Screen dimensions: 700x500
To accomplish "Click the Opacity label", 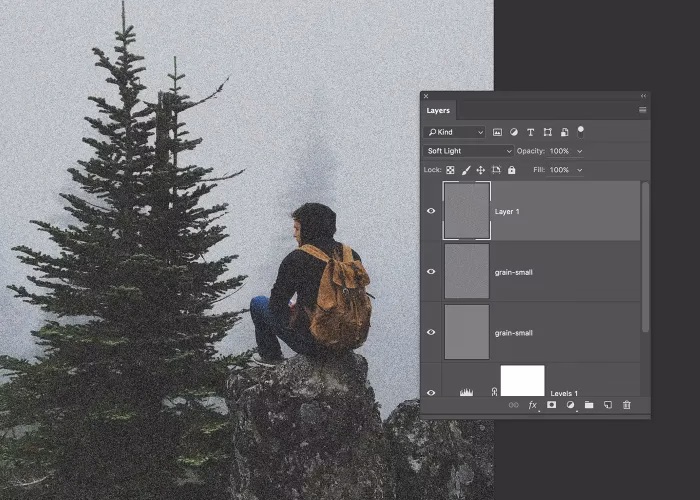I will (531, 151).
